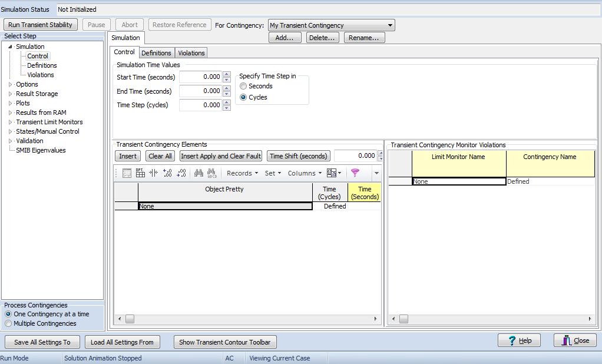
Task: Open the geographic data view dropdown icon
Action: (x=333, y=173)
